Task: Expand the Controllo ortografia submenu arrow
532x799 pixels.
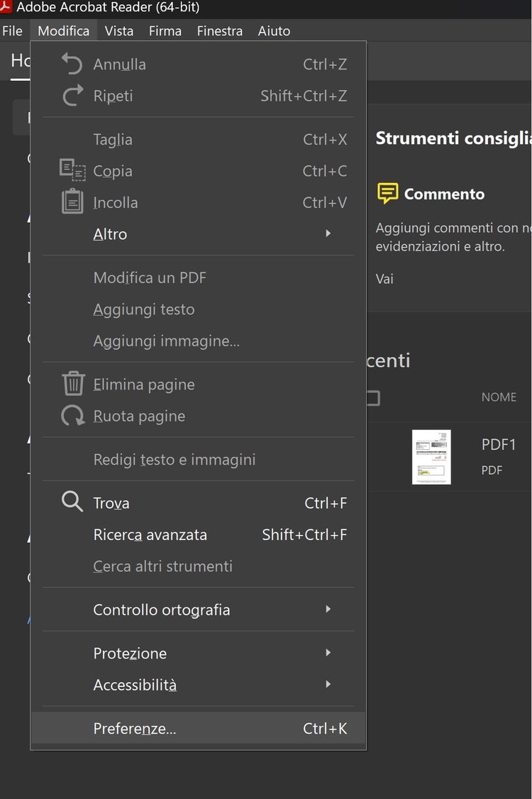Action: (328, 610)
